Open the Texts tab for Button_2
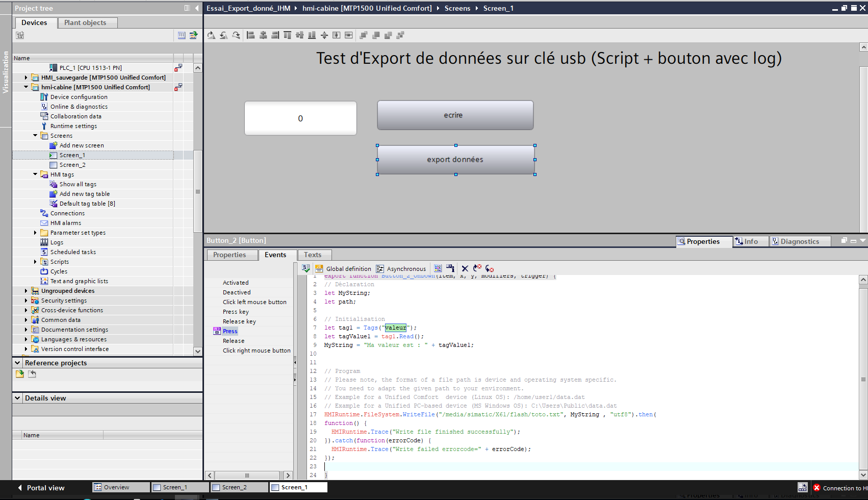The image size is (868, 500). coord(313,255)
